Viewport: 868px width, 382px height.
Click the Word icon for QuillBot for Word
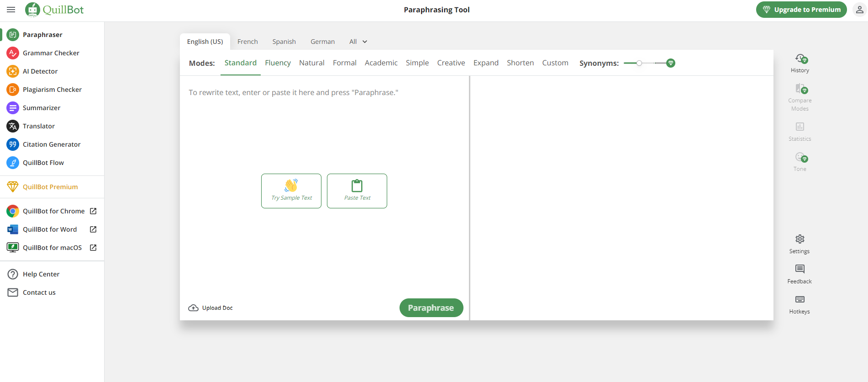tap(13, 229)
